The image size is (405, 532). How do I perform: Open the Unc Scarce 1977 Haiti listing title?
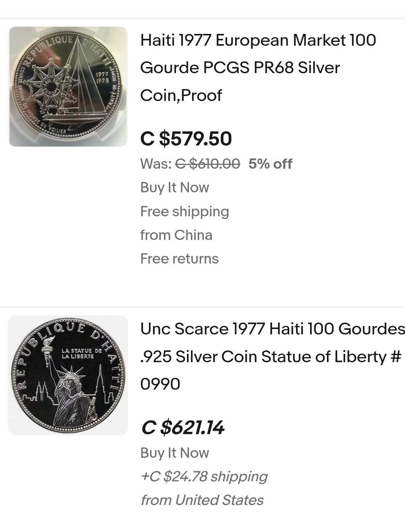[x=272, y=356]
